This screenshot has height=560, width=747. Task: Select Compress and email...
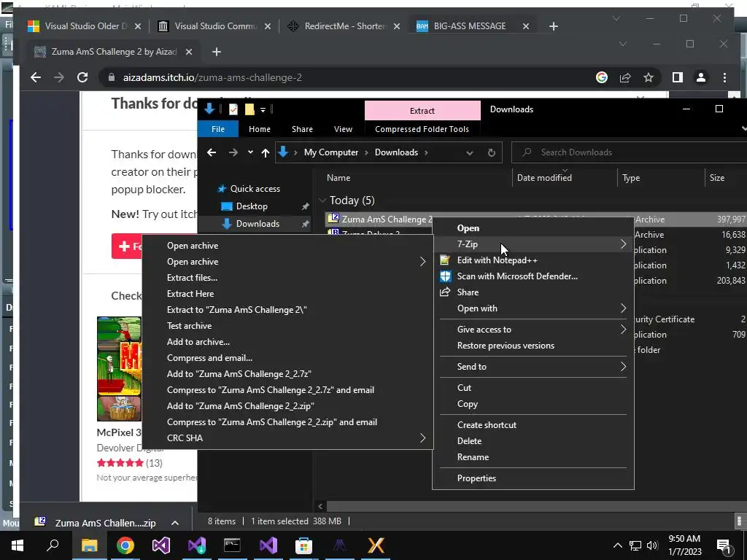pos(287,358)
